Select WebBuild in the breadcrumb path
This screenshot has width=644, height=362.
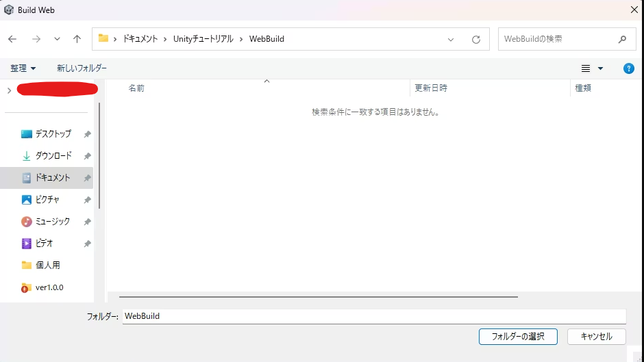coord(267,39)
